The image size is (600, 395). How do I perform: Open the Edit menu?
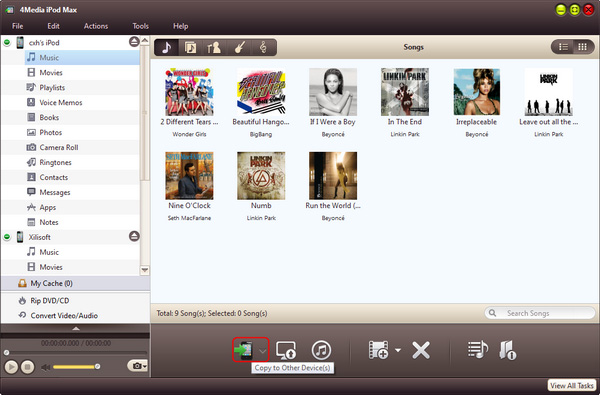pos(53,26)
